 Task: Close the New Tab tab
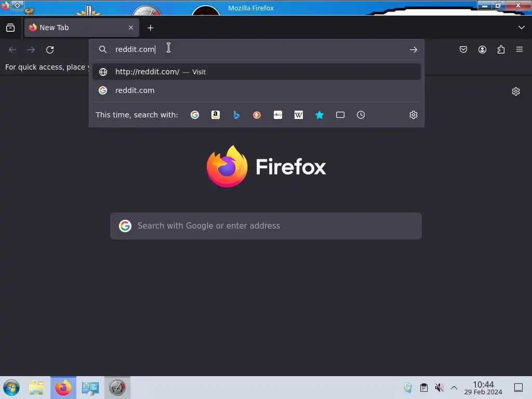click(x=130, y=28)
